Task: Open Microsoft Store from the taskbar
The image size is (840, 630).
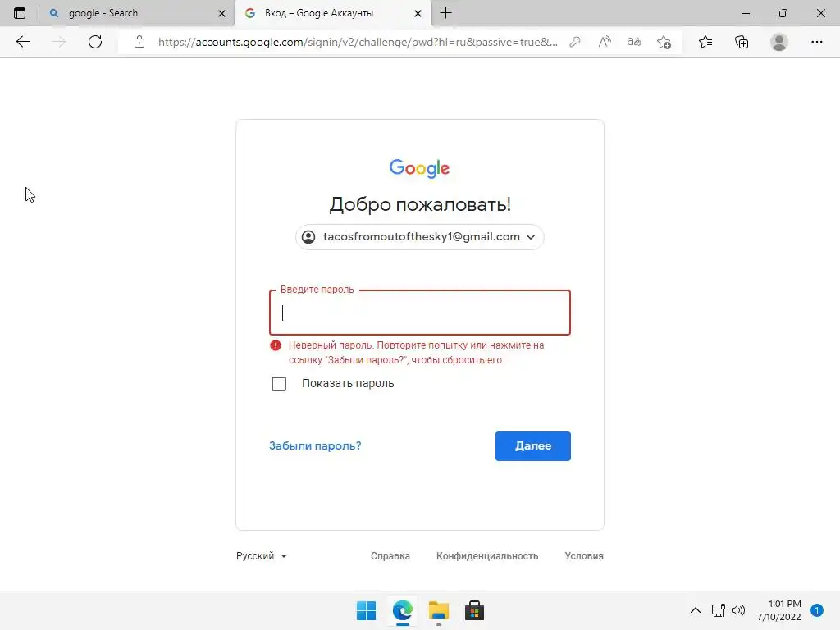Action: pyautogui.click(x=474, y=610)
